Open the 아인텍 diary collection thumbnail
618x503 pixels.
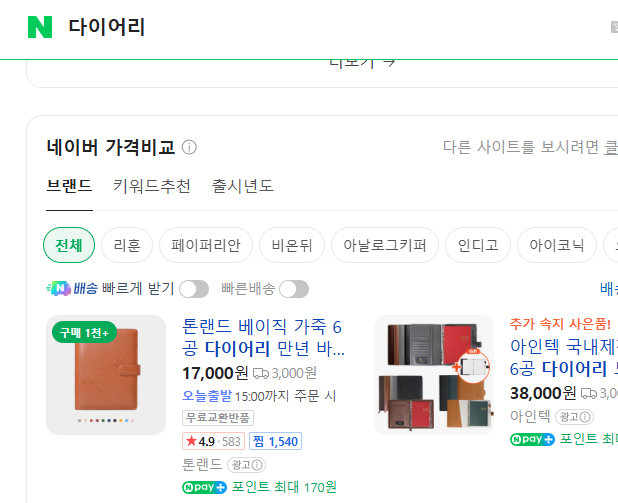click(x=434, y=375)
